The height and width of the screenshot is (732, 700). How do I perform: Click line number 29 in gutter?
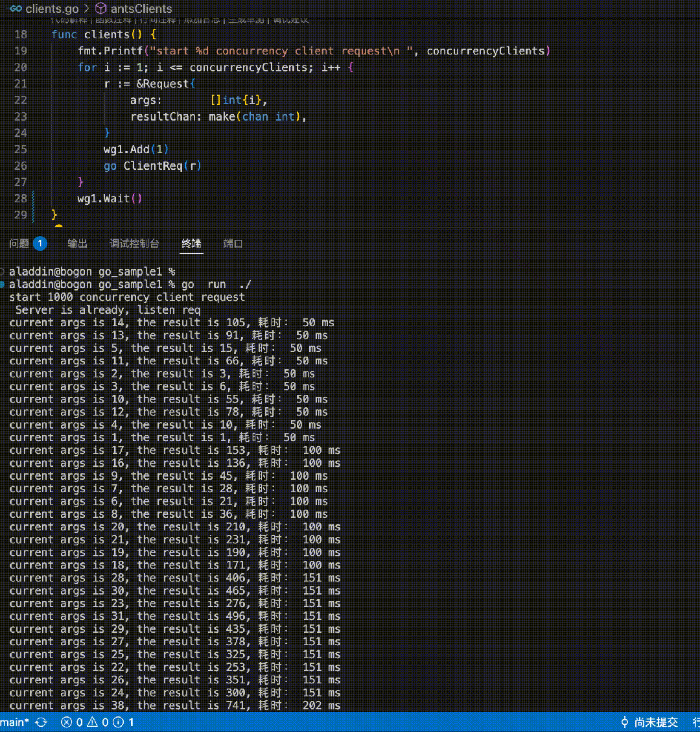(21, 215)
